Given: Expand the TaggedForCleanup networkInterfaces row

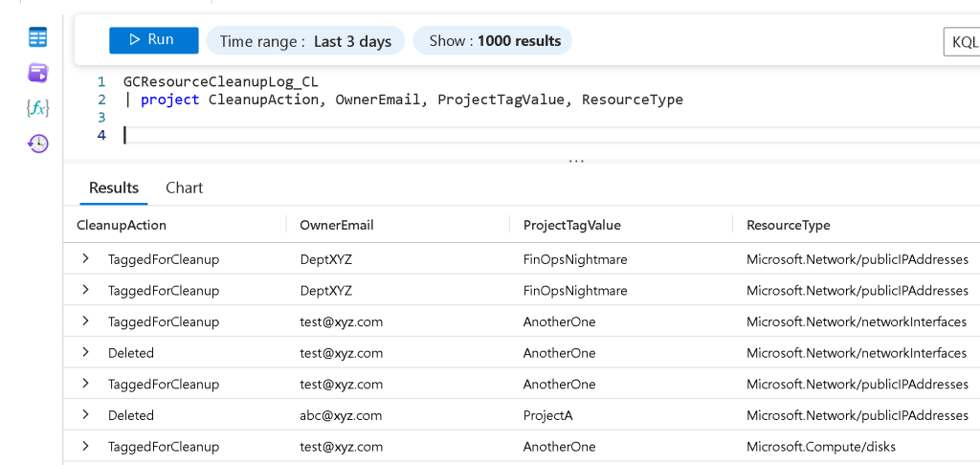Looking at the screenshot, I should pos(85,321).
